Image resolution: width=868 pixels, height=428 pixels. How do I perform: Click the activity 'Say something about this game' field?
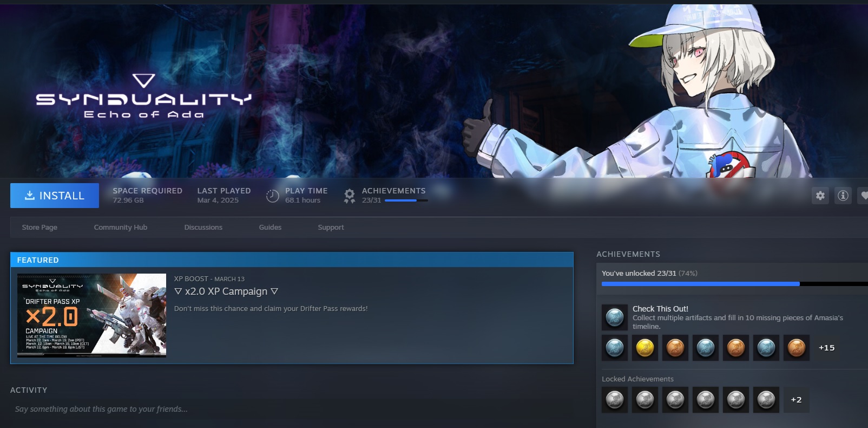pos(292,409)
